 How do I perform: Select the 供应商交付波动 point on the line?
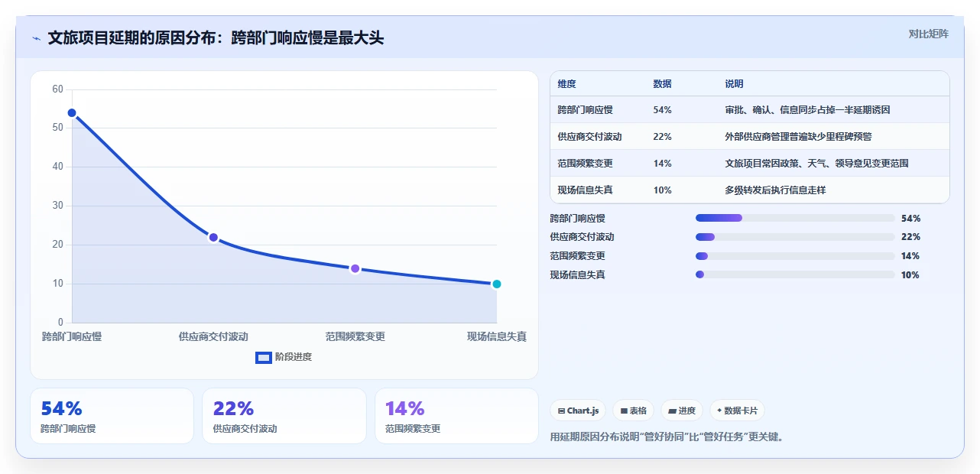[x=213, y=237]
